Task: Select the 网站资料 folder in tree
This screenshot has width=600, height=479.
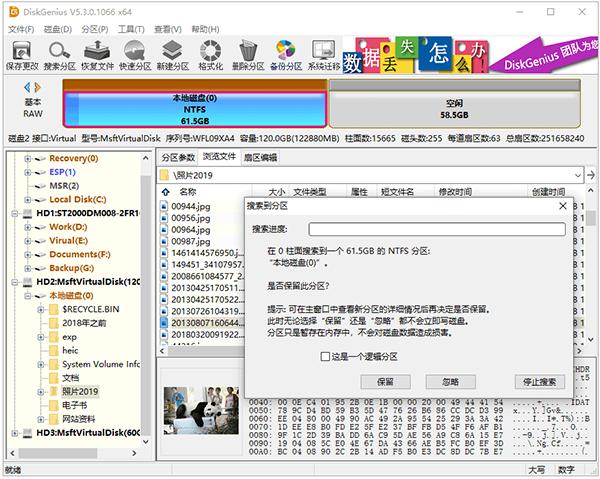Action: point(78,419)
